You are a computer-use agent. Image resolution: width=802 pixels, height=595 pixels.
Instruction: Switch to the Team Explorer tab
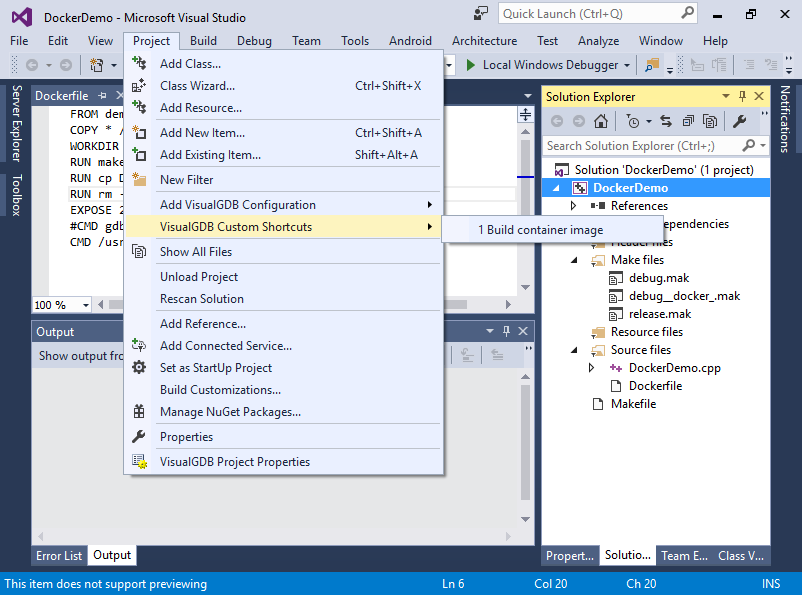(x=684, y=556)
